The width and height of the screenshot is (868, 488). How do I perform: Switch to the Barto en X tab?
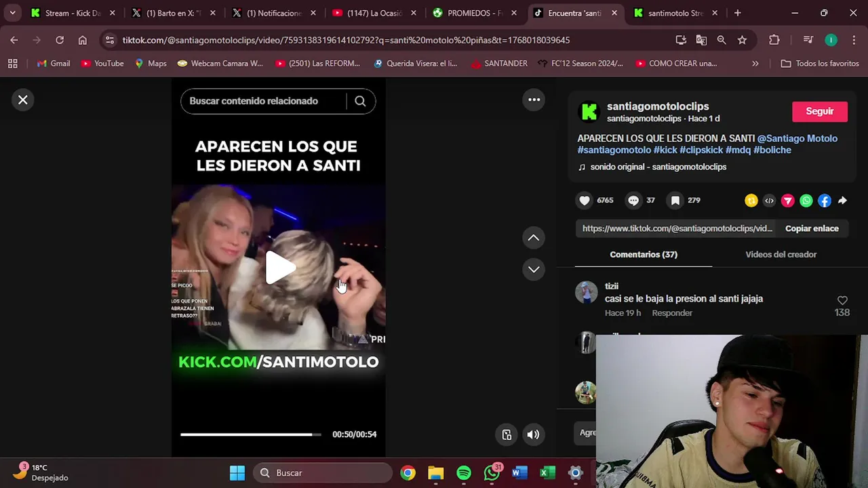tap(174, 13)
